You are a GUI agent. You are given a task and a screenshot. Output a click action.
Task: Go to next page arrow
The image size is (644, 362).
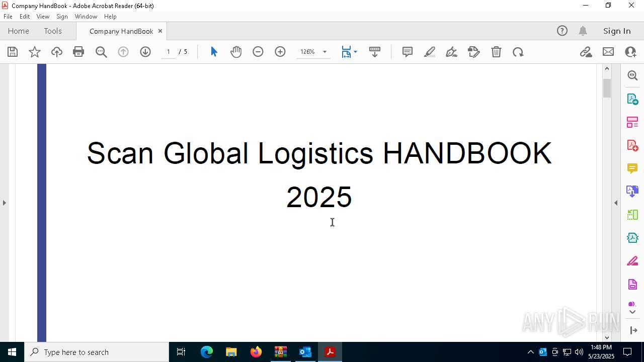coord(145,52)
